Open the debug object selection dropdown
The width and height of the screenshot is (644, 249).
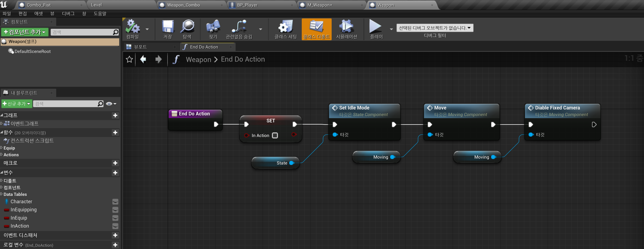coord(434,28)
